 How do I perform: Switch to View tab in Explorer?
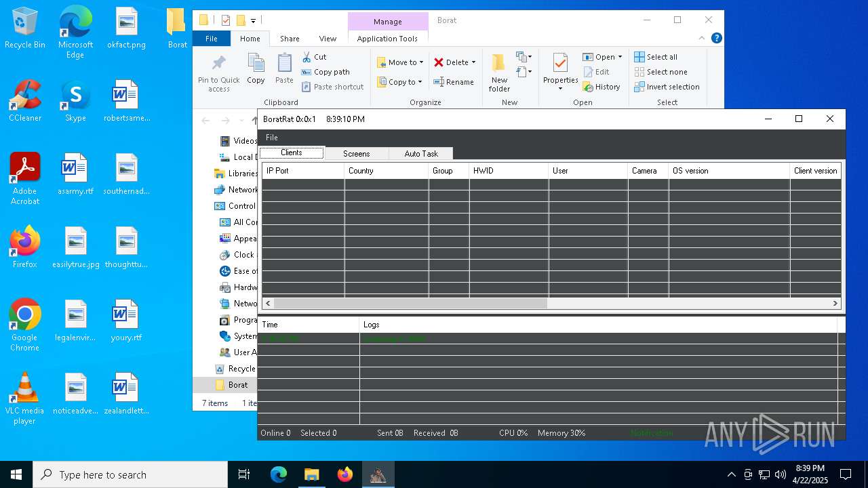coord(328,39)
